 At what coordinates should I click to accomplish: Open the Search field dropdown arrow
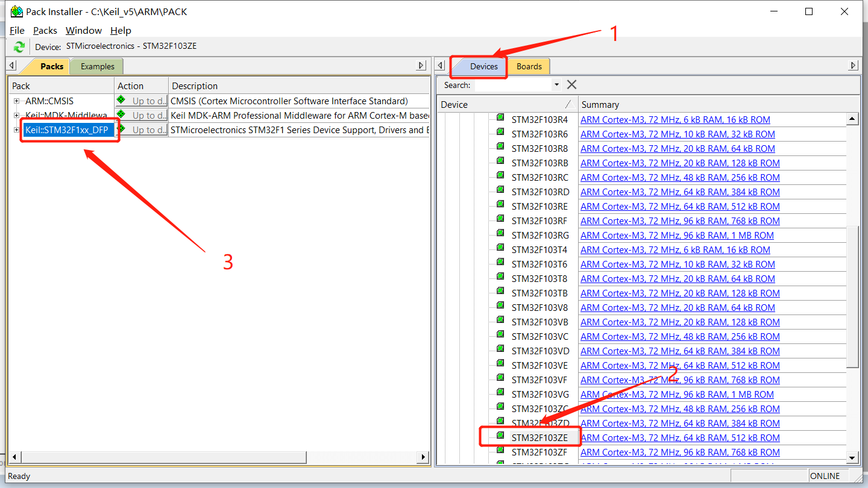coord(556,85)
